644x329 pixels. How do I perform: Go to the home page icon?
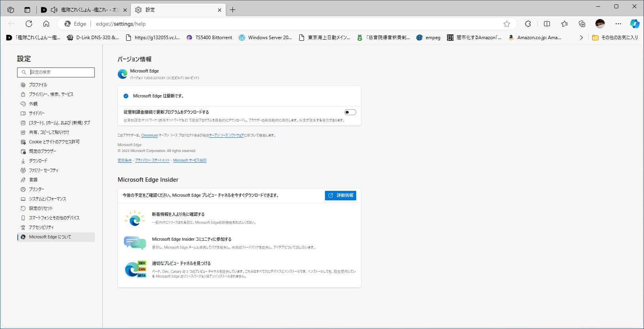[x=46, y=24]
